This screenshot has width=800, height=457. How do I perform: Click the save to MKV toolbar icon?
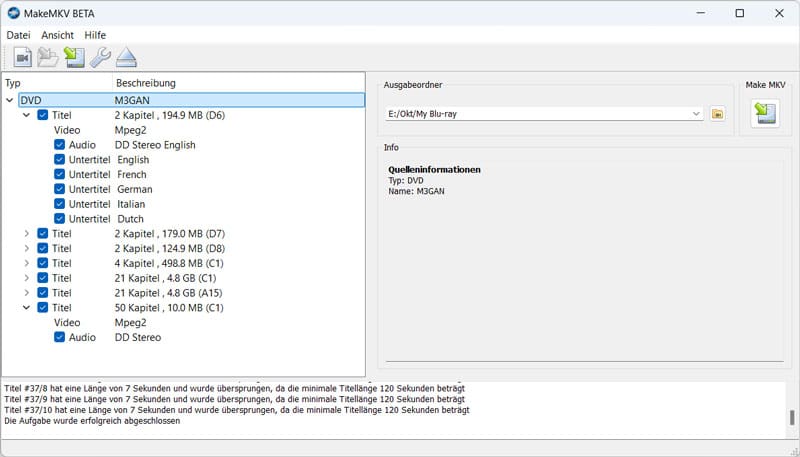[x=74, y=57]
